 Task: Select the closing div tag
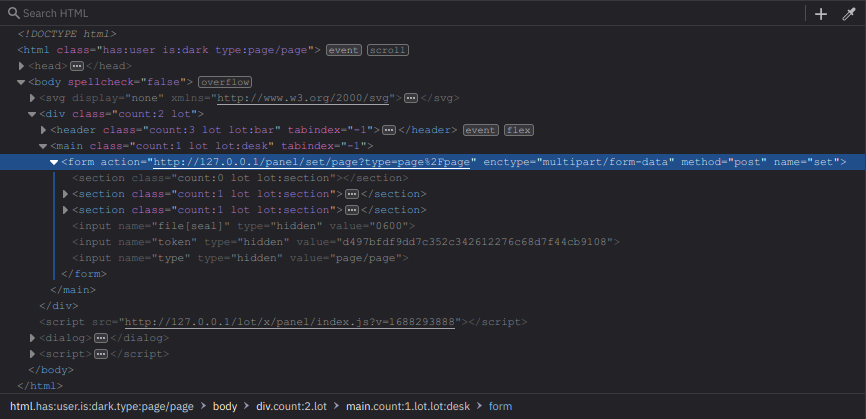59,306
